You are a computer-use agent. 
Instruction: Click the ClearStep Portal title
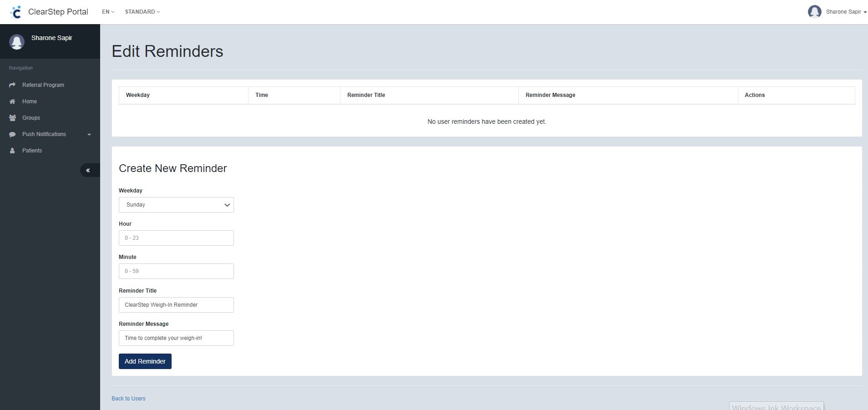58,12
